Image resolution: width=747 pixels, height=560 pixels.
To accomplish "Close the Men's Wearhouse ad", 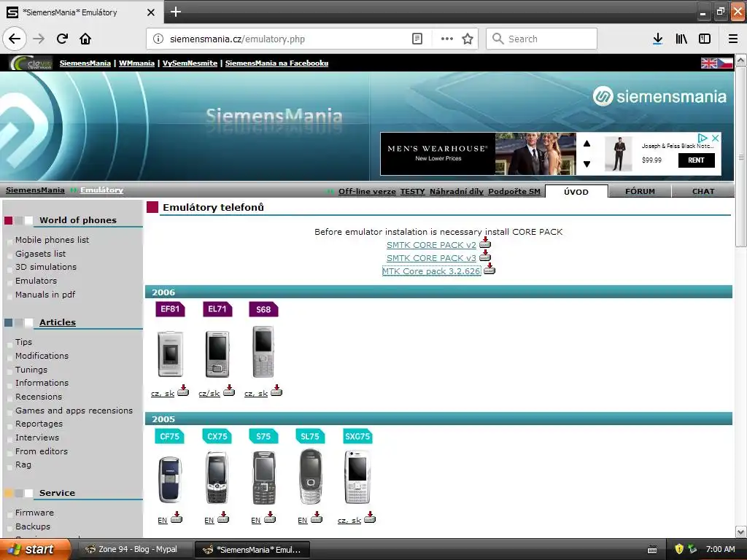I will click(x=715, y=138).
